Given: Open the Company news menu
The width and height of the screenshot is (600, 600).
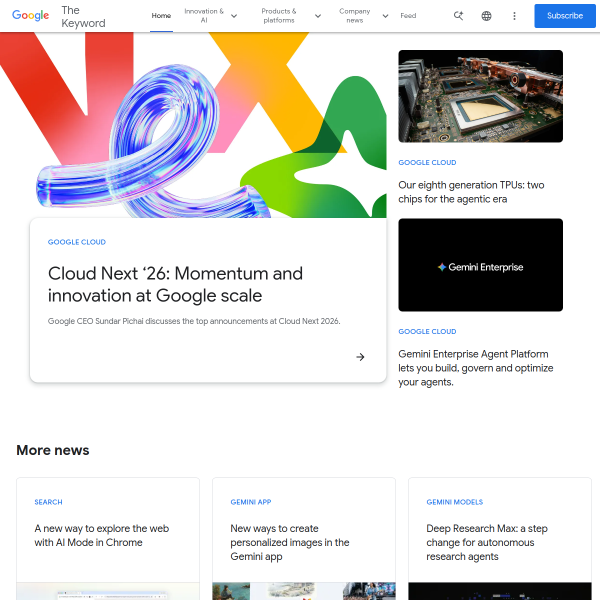Looking at the screenshot, I should 354,16.
